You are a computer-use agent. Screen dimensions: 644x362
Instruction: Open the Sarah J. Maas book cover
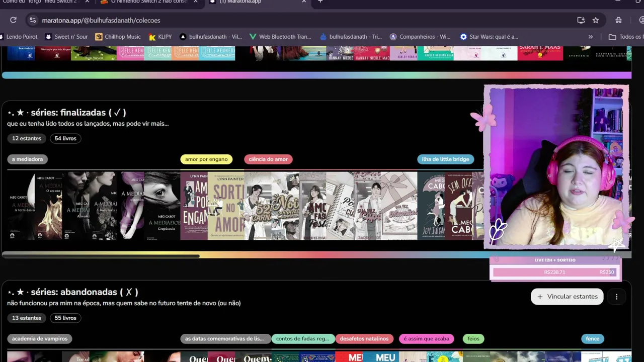pos(540,53)
